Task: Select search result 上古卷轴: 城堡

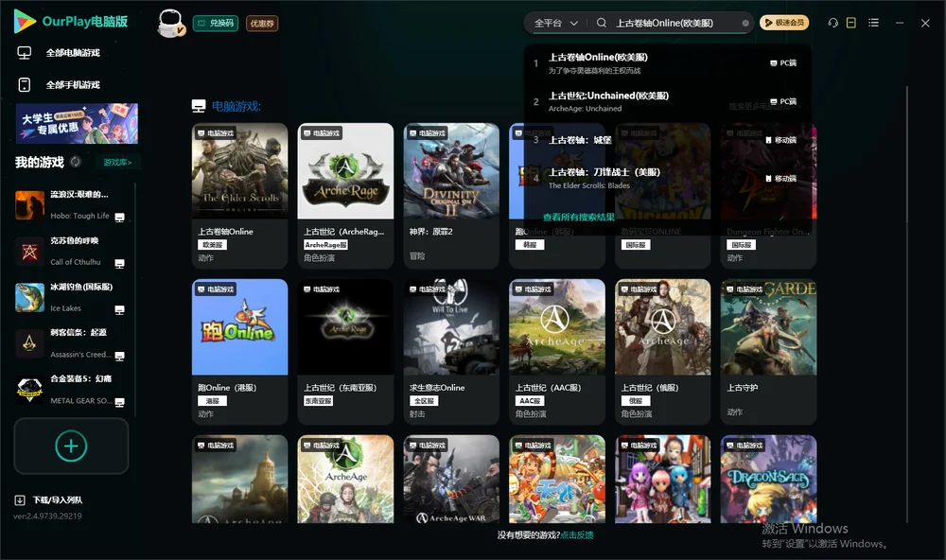Action: (x=667, y=140)
